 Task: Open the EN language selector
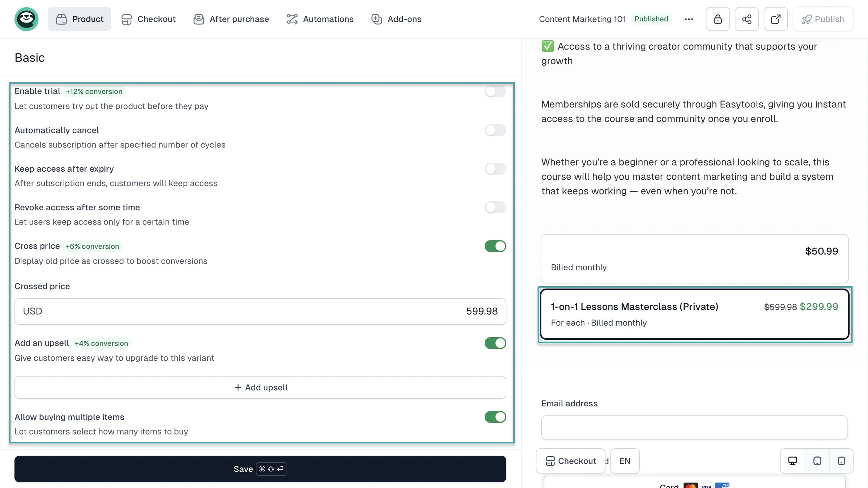tap(625, 461)
